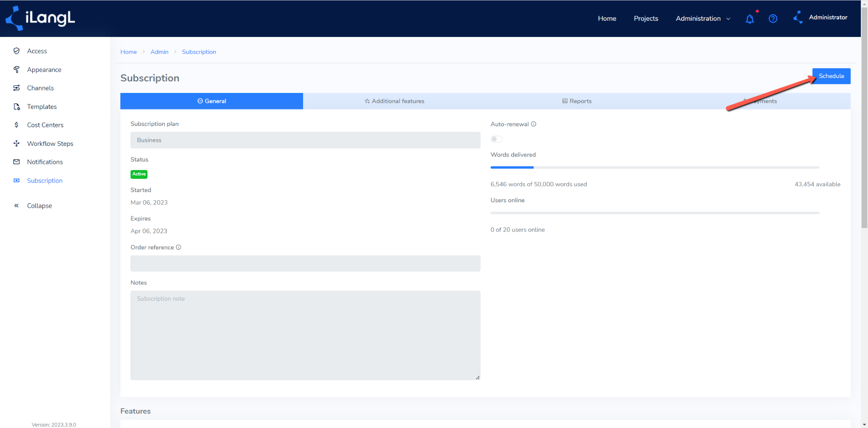
Task: Click the Subscription plan Business field
Action: [x=305, y=140]
